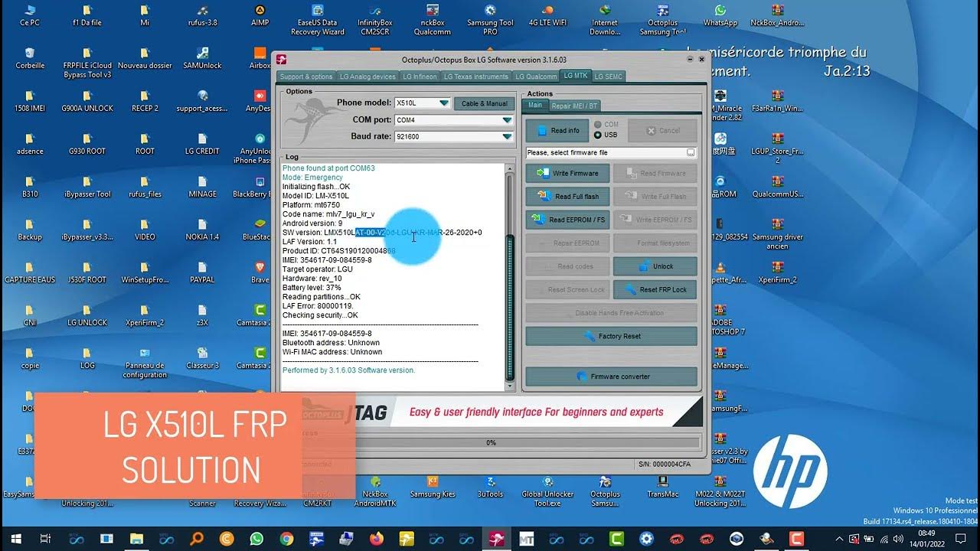The height and width of the screenshot is (551, 980).
Task: Open EaseUS Data Recovery Wizard shortcut
Action: coord(317,20)
